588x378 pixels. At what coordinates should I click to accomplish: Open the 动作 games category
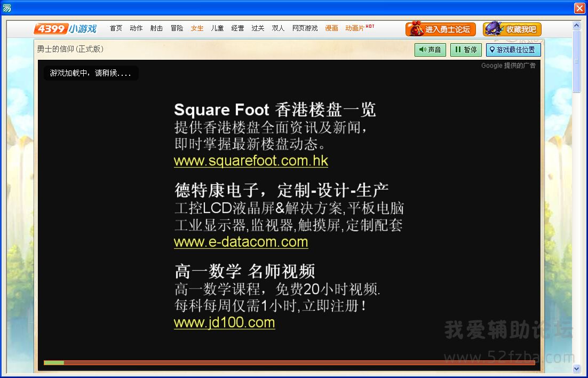coord(136,28)
